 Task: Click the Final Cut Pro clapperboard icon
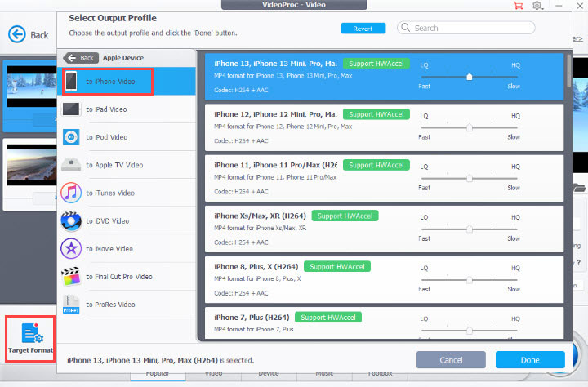pos(71,277)
